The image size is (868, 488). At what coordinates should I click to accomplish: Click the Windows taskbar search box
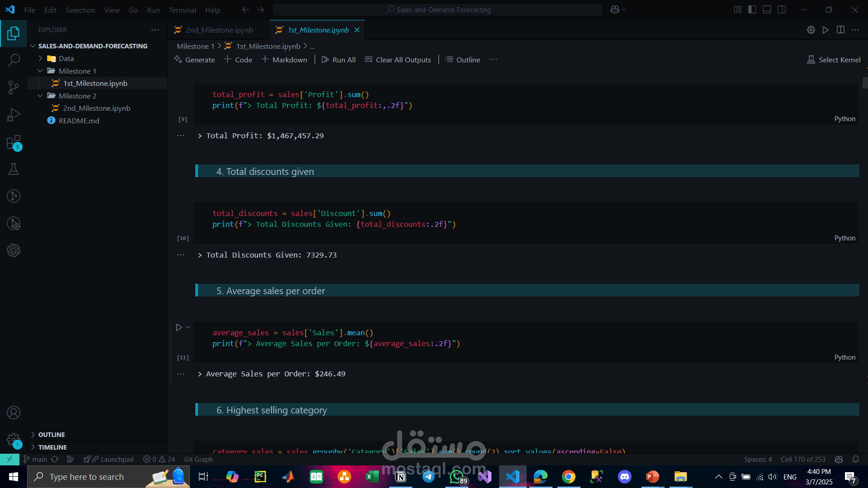[87, 477]
